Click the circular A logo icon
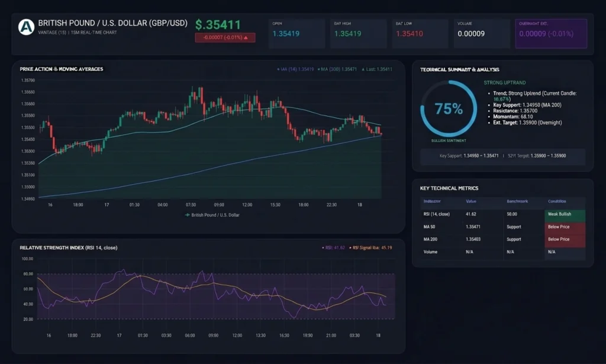The image size is (606, 364). pyautogui.click(x=26, y=27)
